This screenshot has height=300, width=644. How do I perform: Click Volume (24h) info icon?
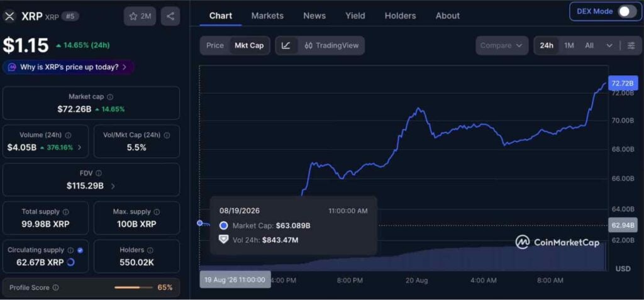click(68, 135)
